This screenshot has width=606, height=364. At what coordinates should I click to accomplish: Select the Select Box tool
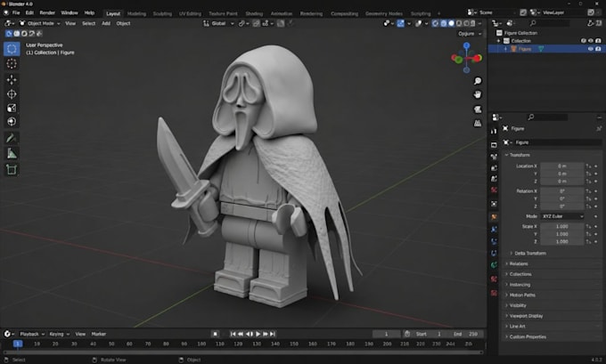click(x=12, y=49)
